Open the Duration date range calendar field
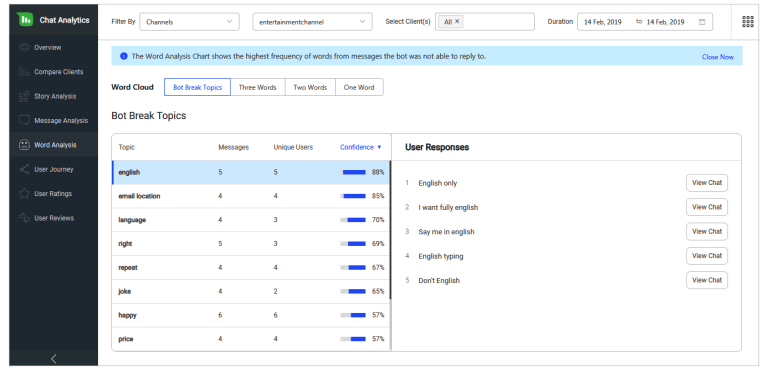Image resolution: width=768 pixels, height=370 pixels. point(645,22)
